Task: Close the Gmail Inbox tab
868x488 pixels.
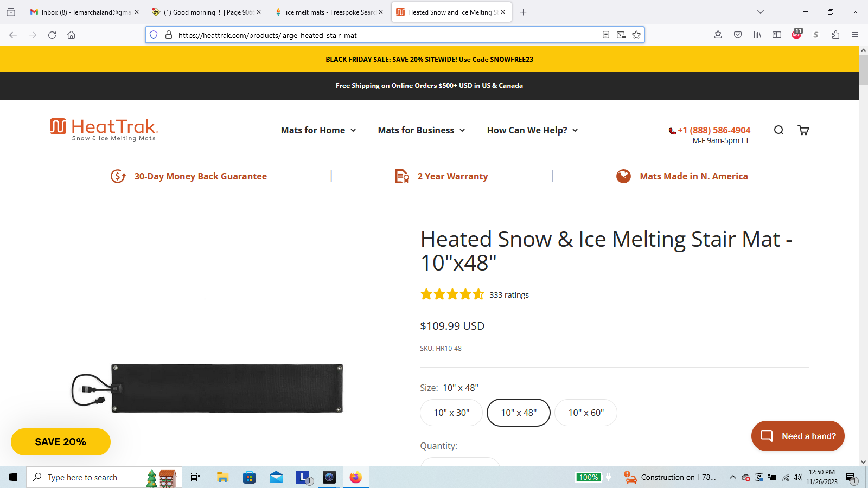Action: [137, 12]
